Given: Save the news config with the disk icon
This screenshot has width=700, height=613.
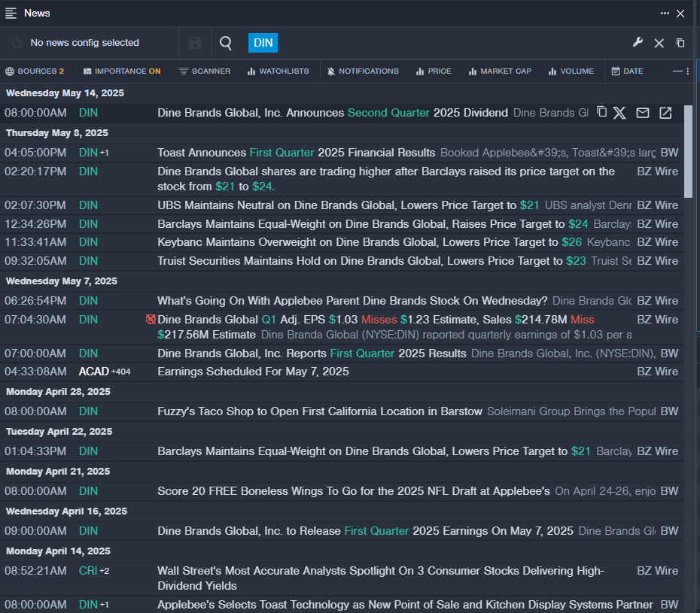Looking at the screenshot, I should click(x=195, y=43).
